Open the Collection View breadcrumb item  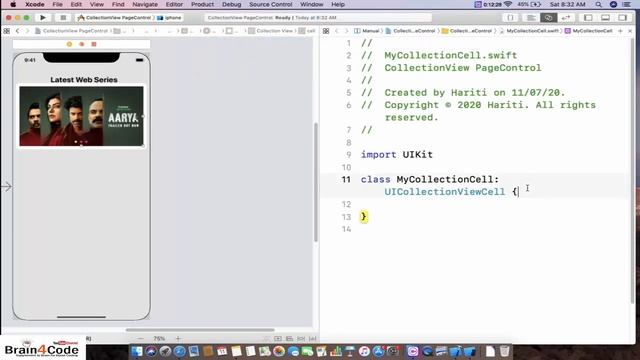271,31
